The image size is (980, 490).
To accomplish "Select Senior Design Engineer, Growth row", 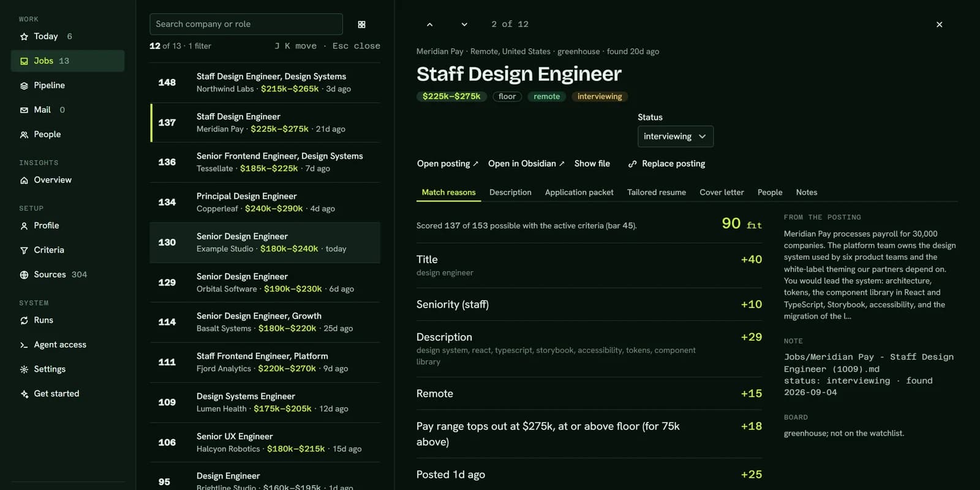I will [265, 322].
